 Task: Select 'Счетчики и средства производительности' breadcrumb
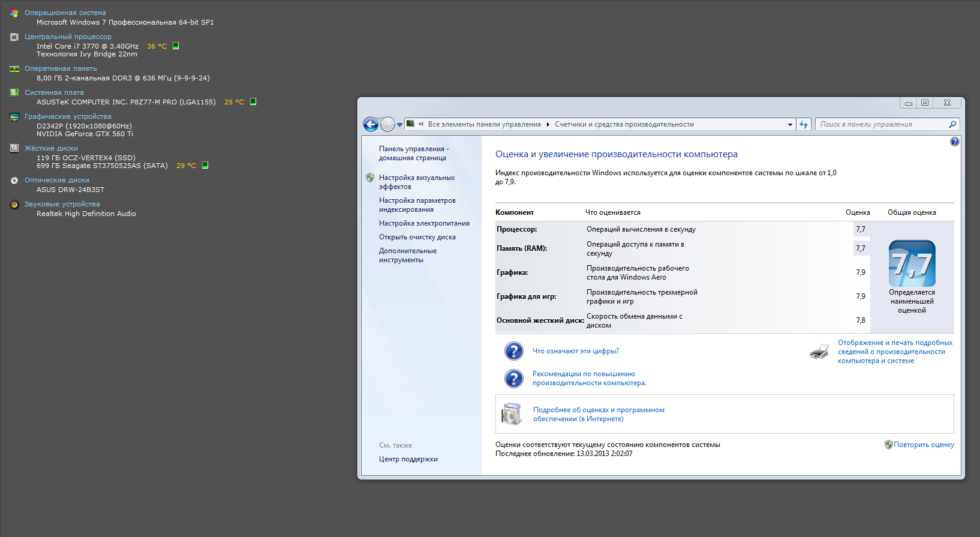pos(624,124)
